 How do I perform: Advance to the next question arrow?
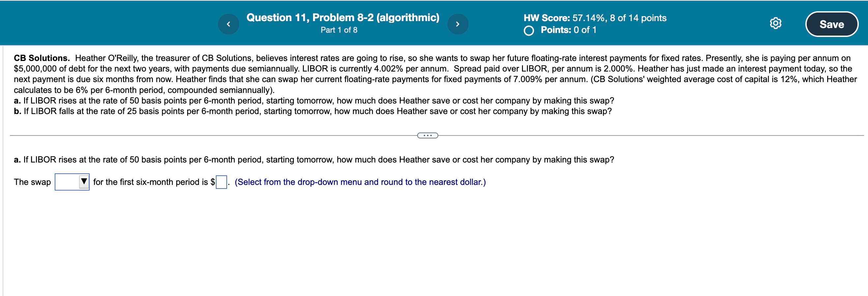click(x=458, y=24)
